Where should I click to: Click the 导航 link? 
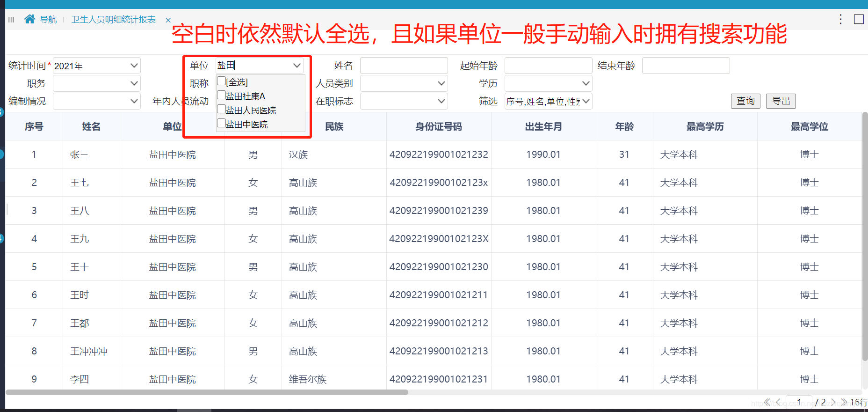(48, 20)
